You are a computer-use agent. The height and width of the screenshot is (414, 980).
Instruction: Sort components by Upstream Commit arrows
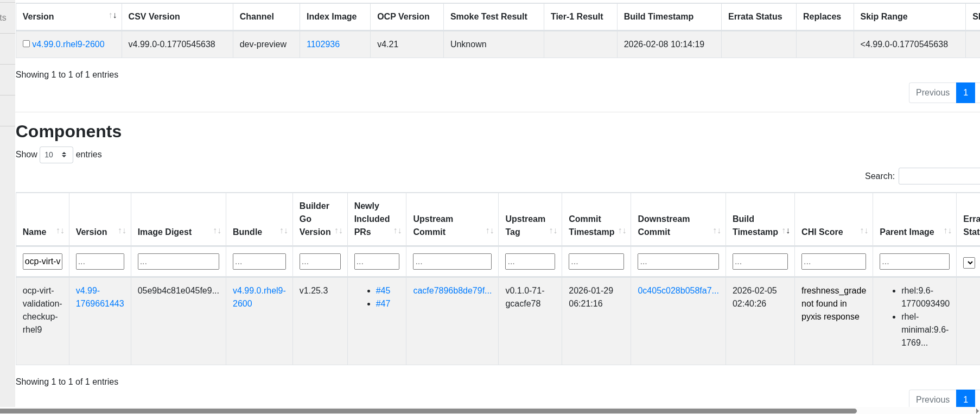click(489, 232)
